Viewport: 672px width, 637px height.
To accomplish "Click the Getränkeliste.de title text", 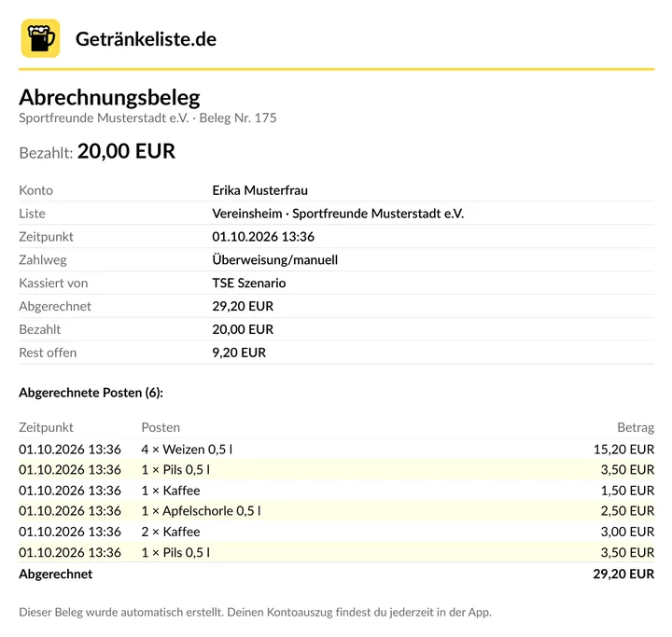I will [147, 39].
